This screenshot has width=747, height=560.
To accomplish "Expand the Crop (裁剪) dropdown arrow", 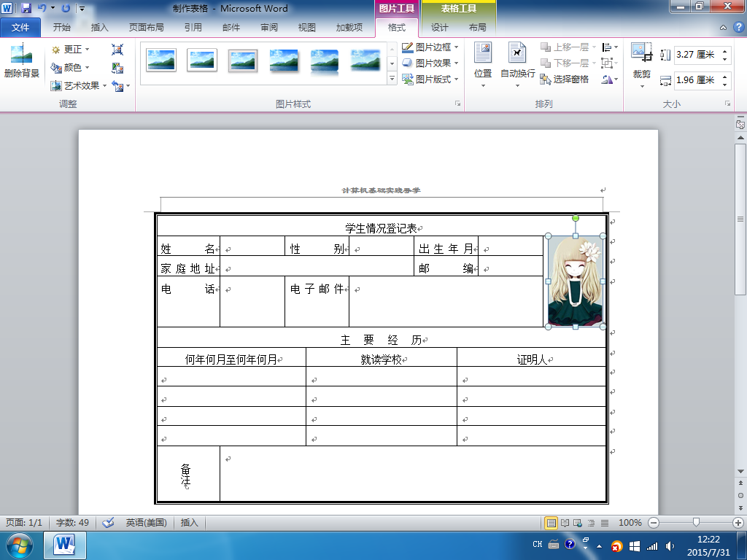I will 641,86.
